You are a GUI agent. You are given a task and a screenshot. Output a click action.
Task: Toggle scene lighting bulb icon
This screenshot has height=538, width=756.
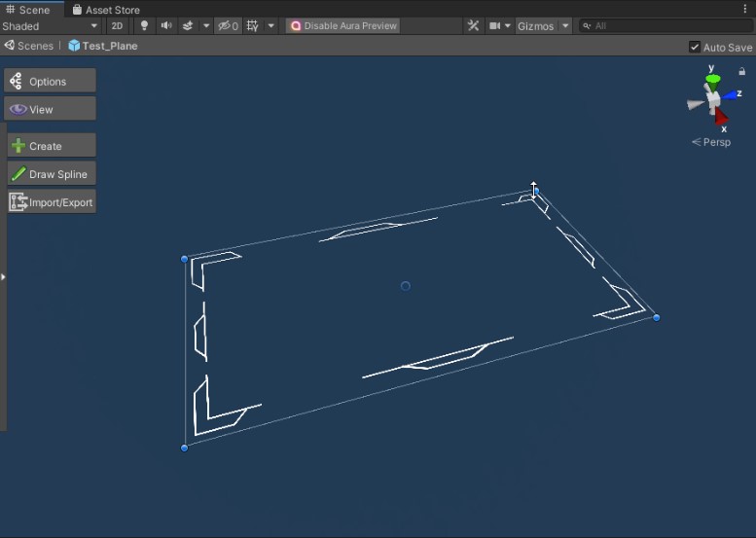144,26
